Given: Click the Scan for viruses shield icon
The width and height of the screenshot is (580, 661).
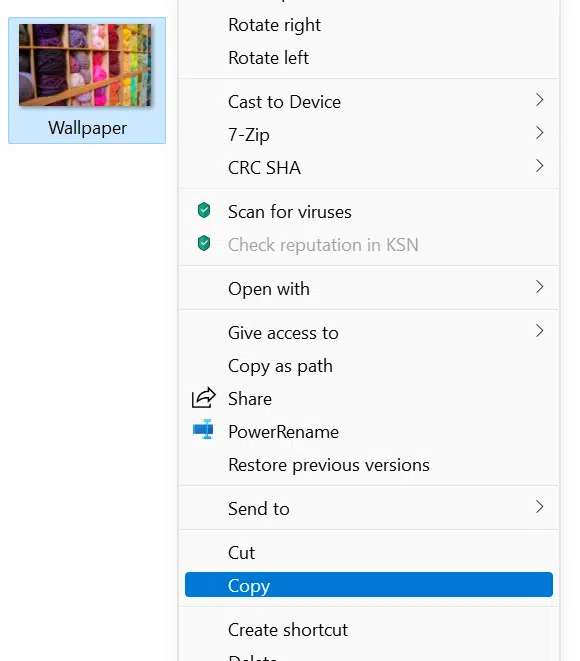Looking at the screenshot, I should point(204,210).
